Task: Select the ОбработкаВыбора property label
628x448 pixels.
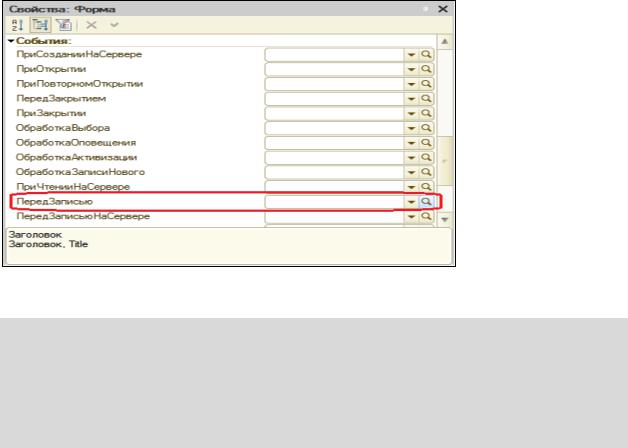Action: pos(63,128)
